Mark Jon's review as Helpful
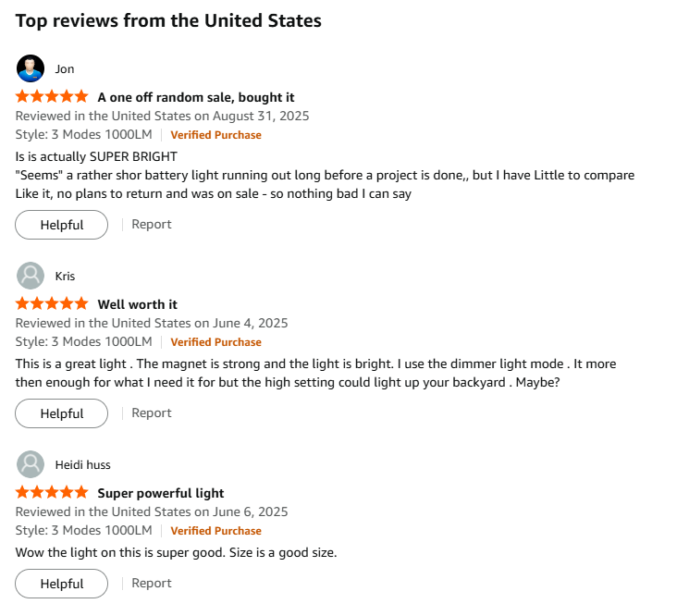Viewport: 689px width, 616px height. (x=62, y=225)
